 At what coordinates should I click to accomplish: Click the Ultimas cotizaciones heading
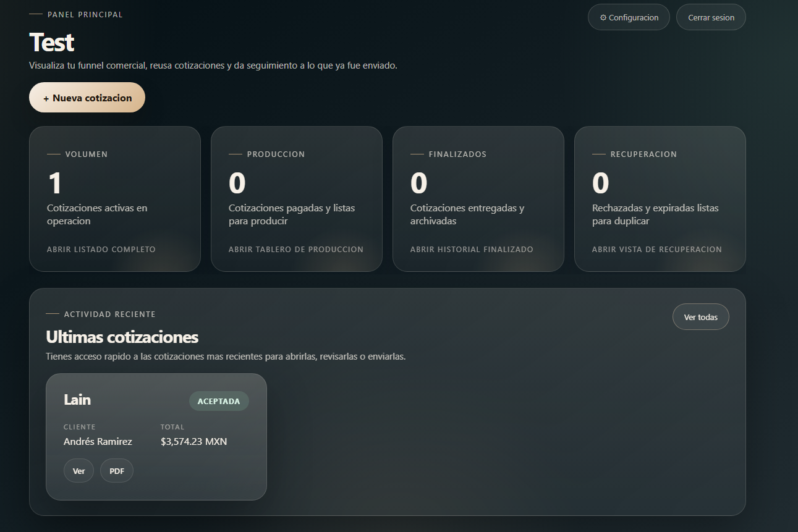coord(122,337)
